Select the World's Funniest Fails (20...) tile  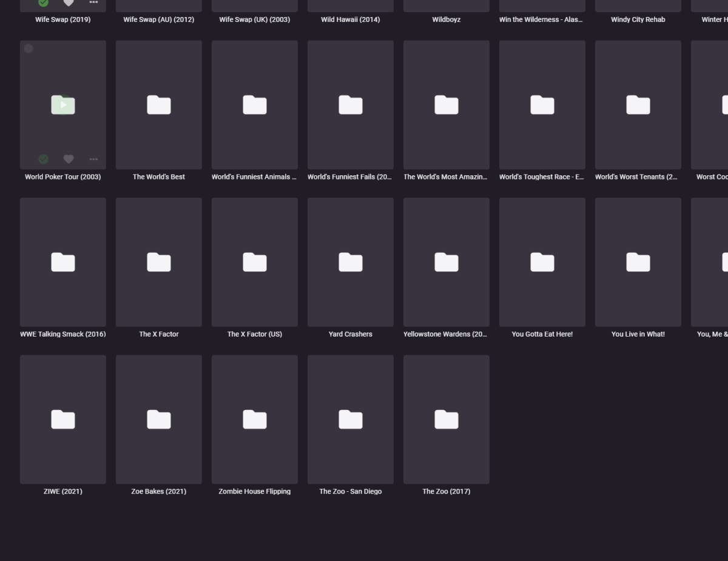tap(351, 104)
